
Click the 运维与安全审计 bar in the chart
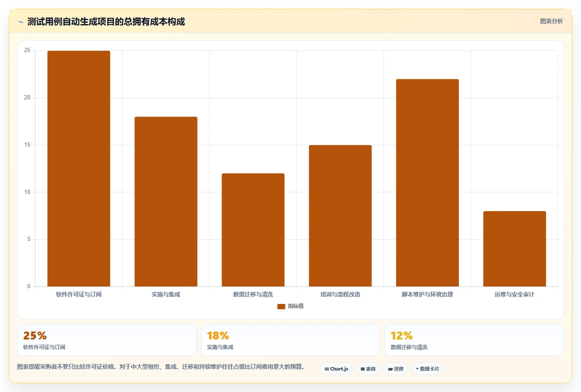point(514,249)
